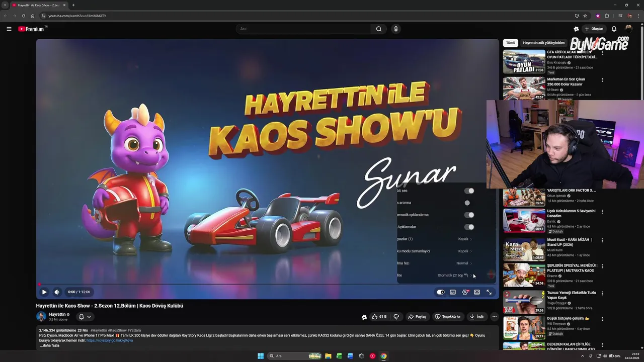Open the Hayrettin channel name link
The width and height of the screenshot is (644, 362).
coord(57,314)
